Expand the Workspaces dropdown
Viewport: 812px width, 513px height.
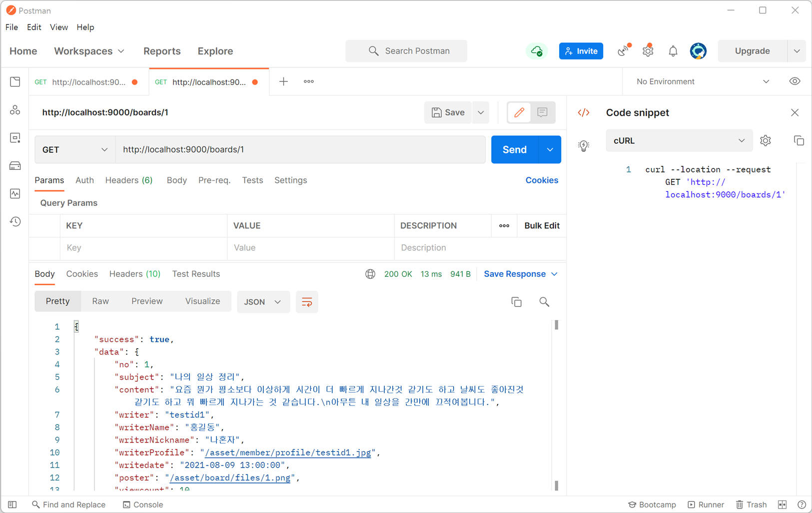[89, 51]
